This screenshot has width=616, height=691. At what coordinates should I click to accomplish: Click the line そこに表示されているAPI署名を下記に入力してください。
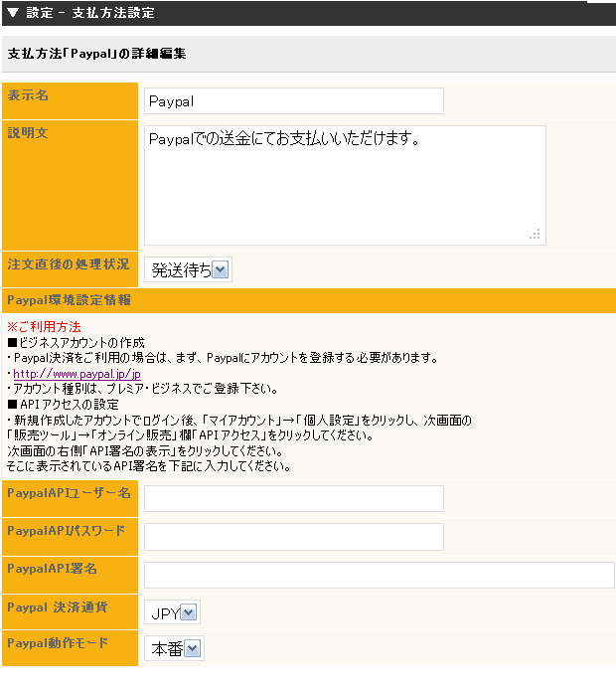click(x=149, y=466)
